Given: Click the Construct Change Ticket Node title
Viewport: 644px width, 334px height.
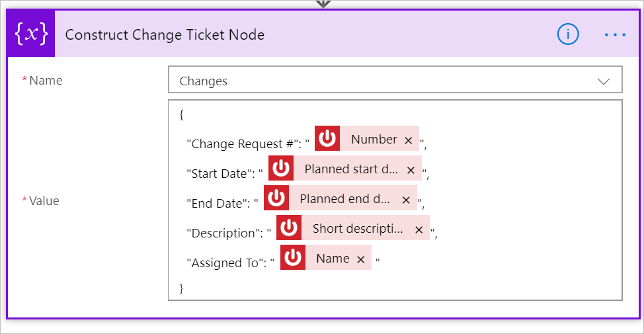Looking at the screenshot, I should 165,35.
